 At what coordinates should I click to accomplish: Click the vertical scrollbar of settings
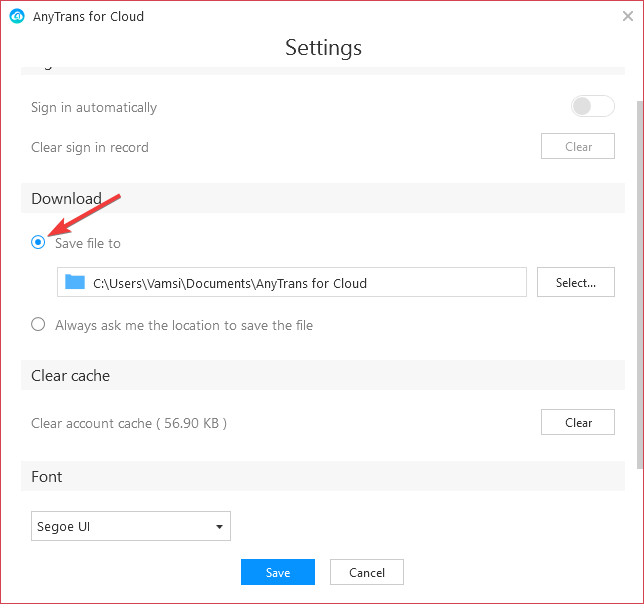click(639, 284)
